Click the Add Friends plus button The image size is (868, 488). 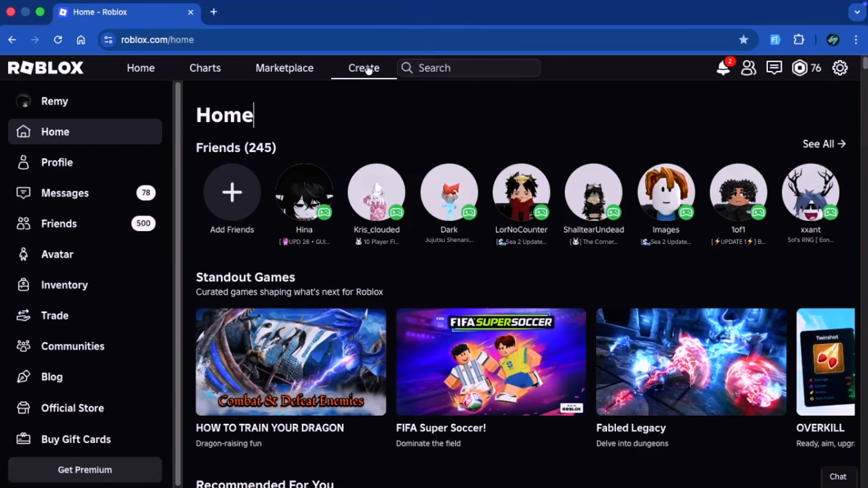[232, 192]
